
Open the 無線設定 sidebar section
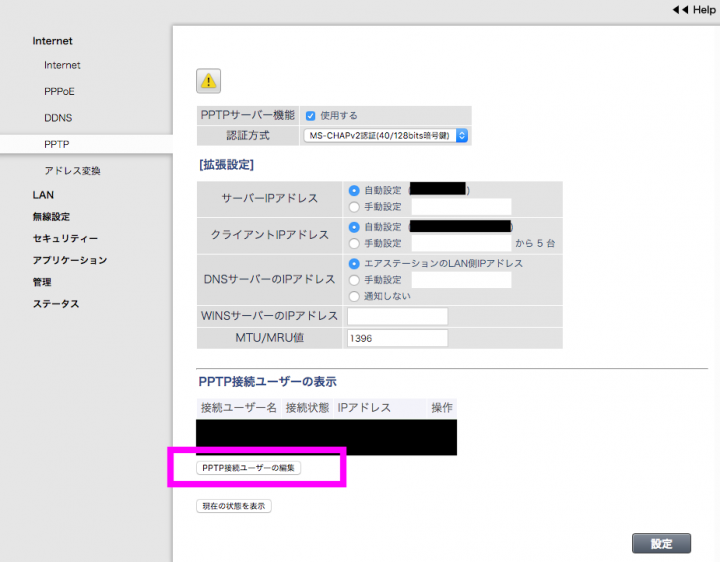[x=51, y=217]
